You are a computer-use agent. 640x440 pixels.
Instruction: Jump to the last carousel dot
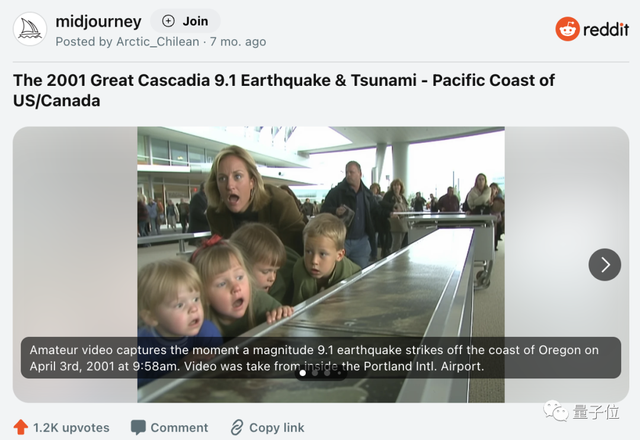point(339,373)
